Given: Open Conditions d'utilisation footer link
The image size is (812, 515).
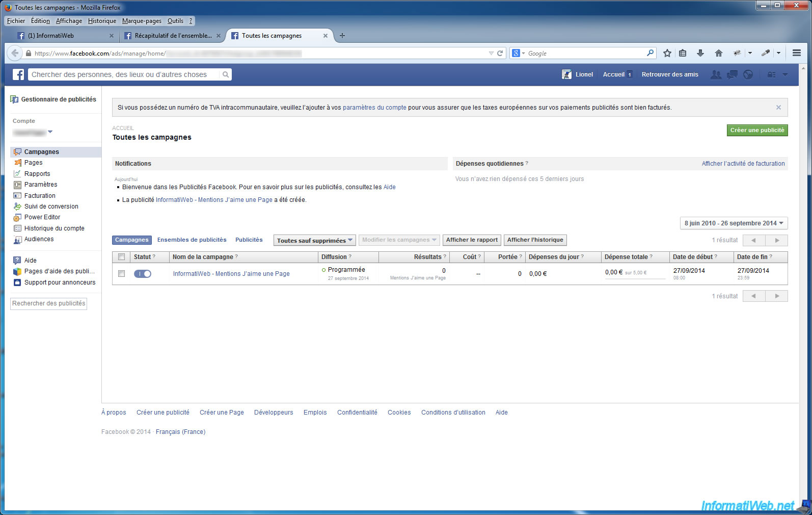Looking at the screenshot, I should tap(453, 413).
